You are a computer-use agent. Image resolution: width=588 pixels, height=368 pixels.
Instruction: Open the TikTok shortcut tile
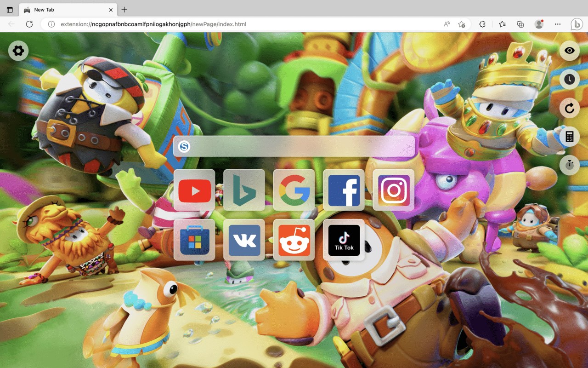click(344, 240)
